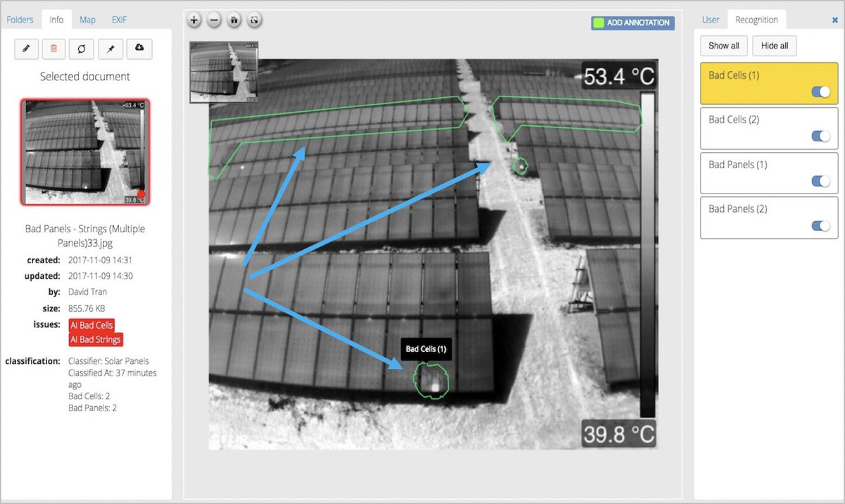Close the right panel with the x
Screen dimensions: 845x504
835,20
